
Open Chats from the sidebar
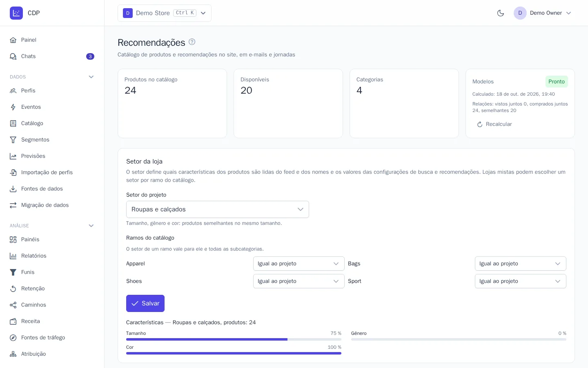click(x=52, y=56)
